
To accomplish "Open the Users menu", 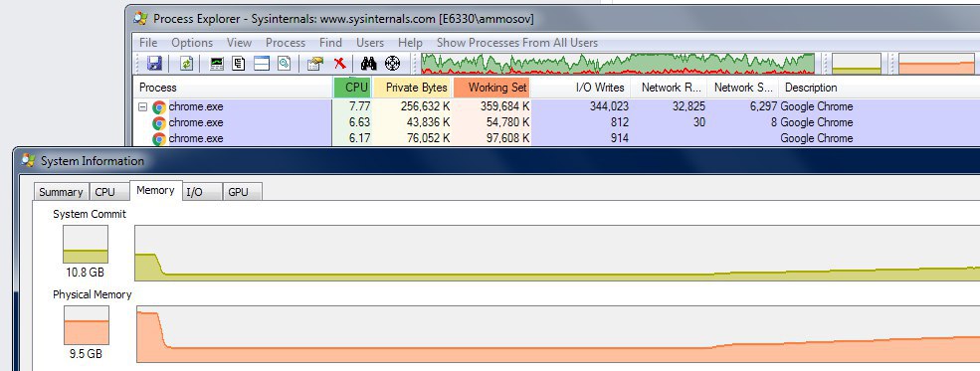I will pos(370,43).
